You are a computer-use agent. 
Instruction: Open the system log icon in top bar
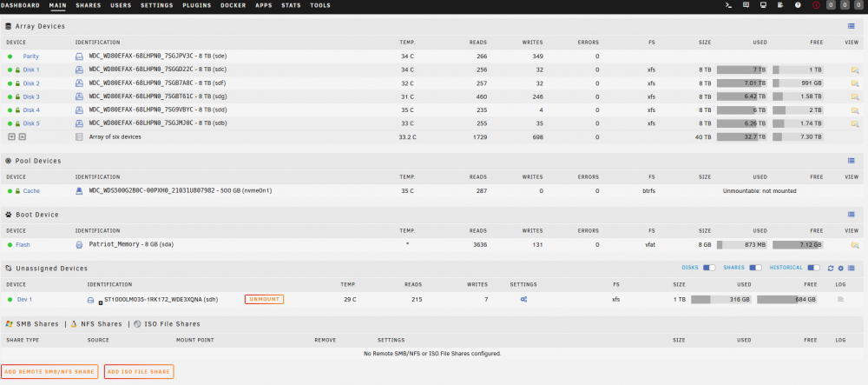coord(780,5)
